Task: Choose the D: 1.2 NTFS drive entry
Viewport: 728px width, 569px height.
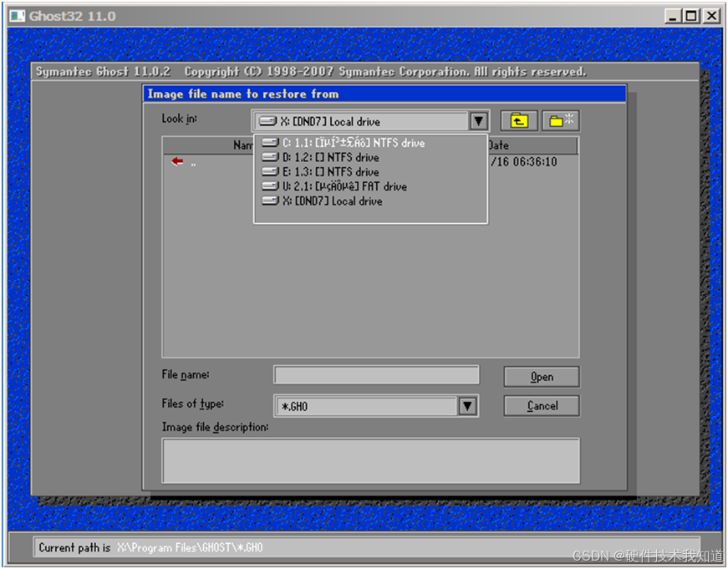Action: (x=370, y=157)
